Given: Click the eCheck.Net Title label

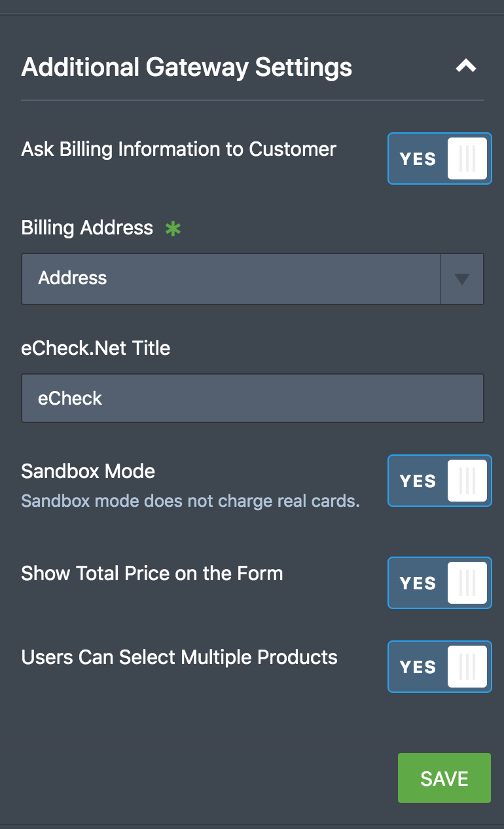Looking at the screenshot, I should click(96, 348).
